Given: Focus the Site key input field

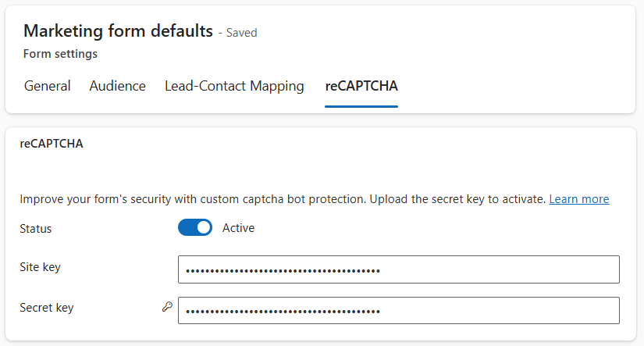Looking at the screenshot, I should pyautogui.click(x=398, y=269).
